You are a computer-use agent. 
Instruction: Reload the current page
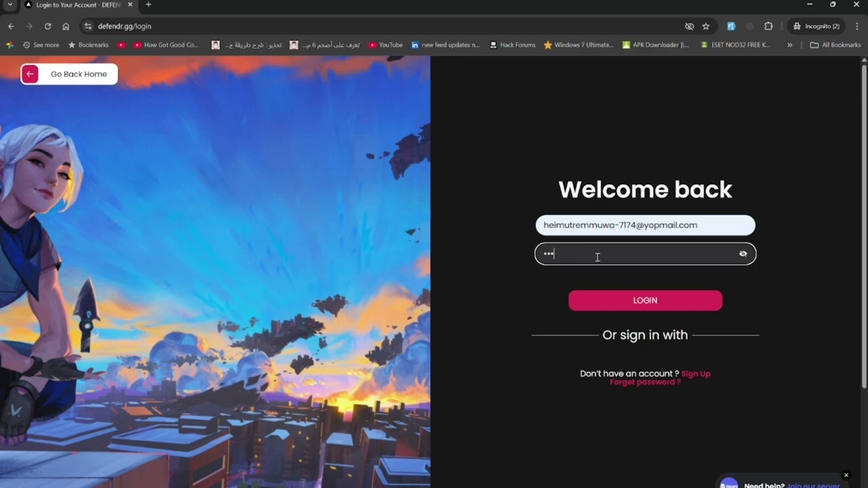point(47,26)
